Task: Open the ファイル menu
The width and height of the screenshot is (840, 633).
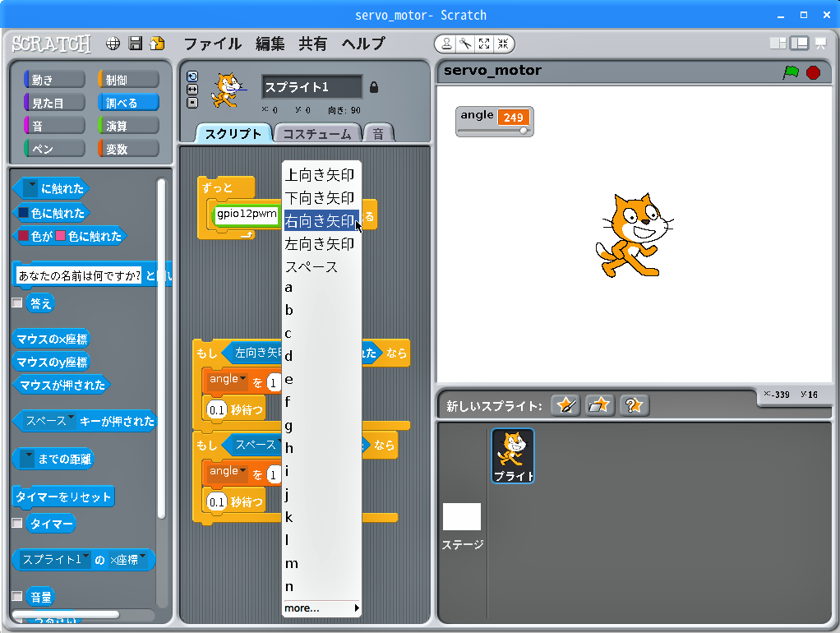Action: pos(213,44)
